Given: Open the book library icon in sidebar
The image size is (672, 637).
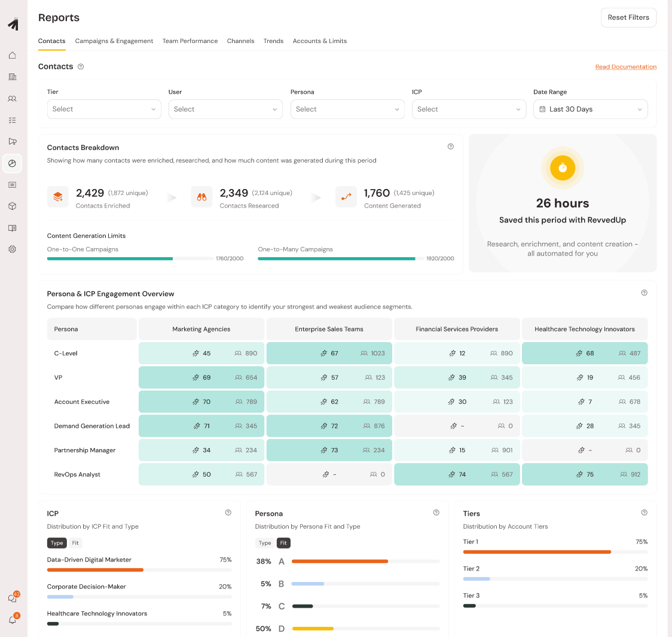Looking at the screenshot, I should [12, 228].
